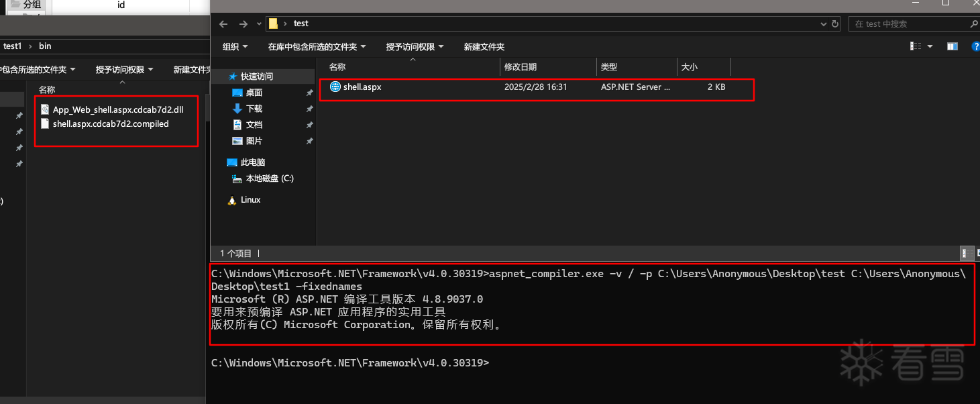This screenshot has height=404, width=980.
Task: Open the 授予访问权限 menu in the test window
Action: (415, 46)
